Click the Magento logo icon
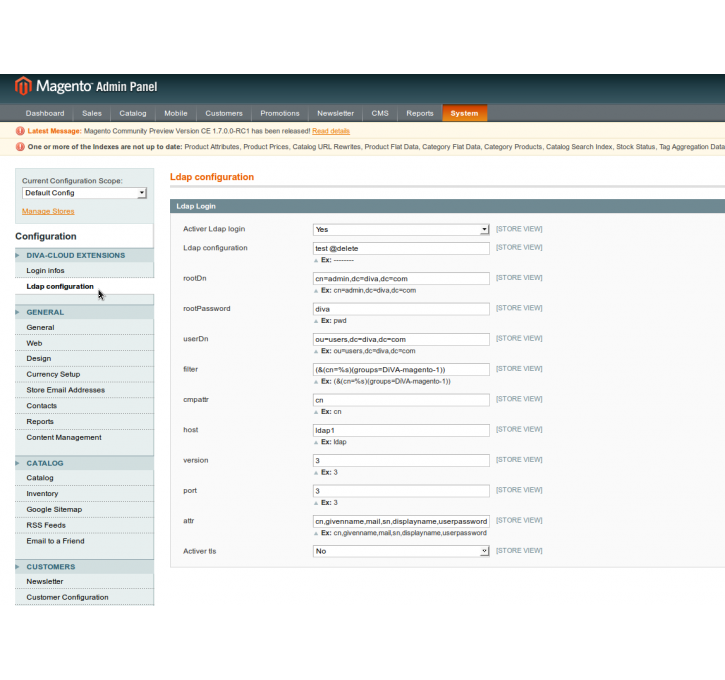 pyautogui.click(x=23, y=86)
